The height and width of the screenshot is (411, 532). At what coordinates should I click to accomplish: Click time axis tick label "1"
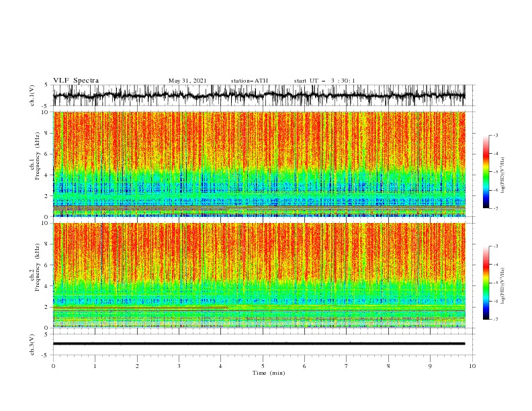95,366
